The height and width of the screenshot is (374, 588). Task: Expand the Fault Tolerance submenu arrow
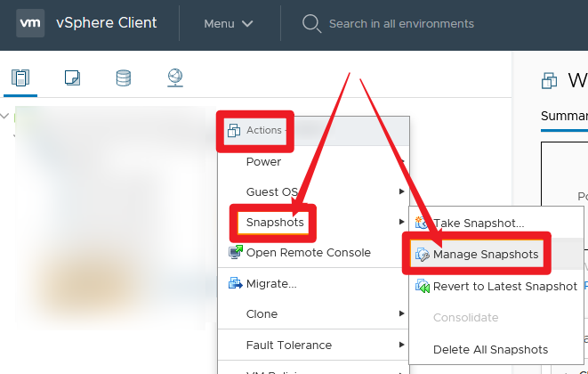coord(401,345)
